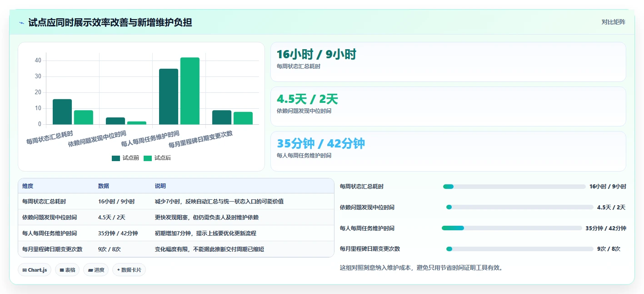Click table cell 每月里程碑日期变更次数

52,249
